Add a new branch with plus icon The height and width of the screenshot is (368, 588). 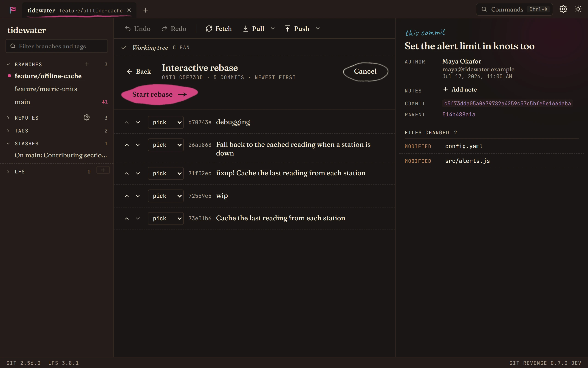click(87, 64)
